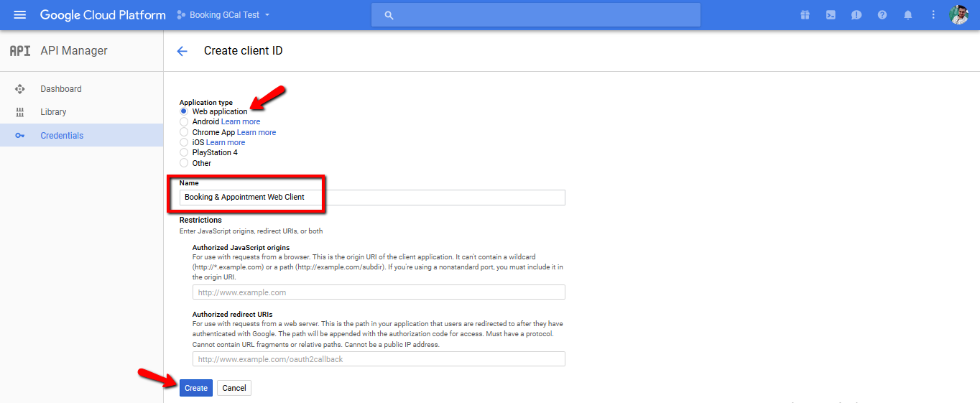
Task: Click the Credentials key icon
Action: tap(20, 135)
